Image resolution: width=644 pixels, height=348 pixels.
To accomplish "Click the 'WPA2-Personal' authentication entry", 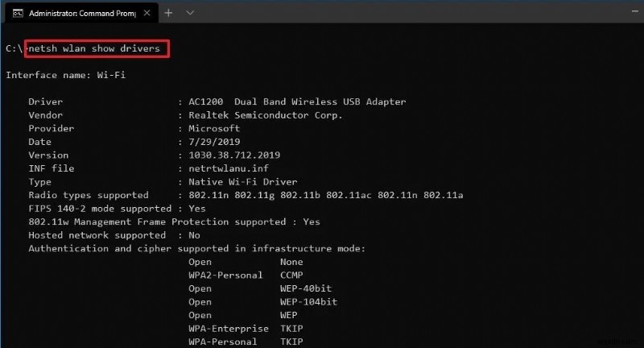I will point(225,275).
